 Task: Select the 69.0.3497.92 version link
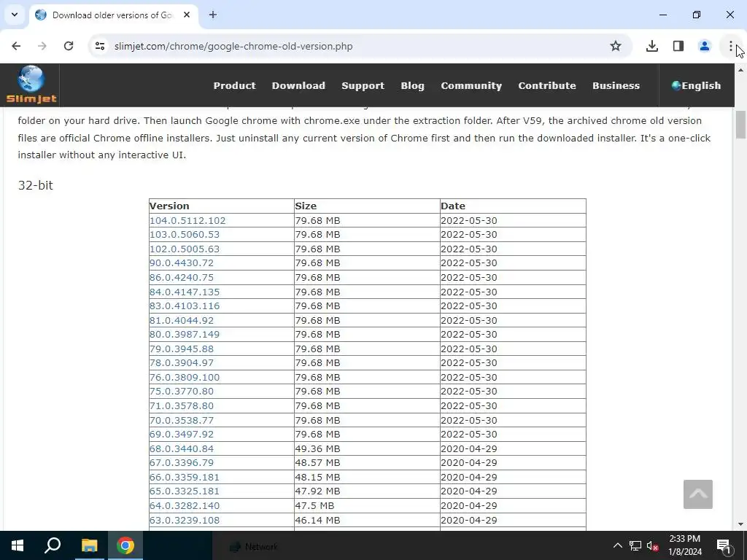(182, 435)
